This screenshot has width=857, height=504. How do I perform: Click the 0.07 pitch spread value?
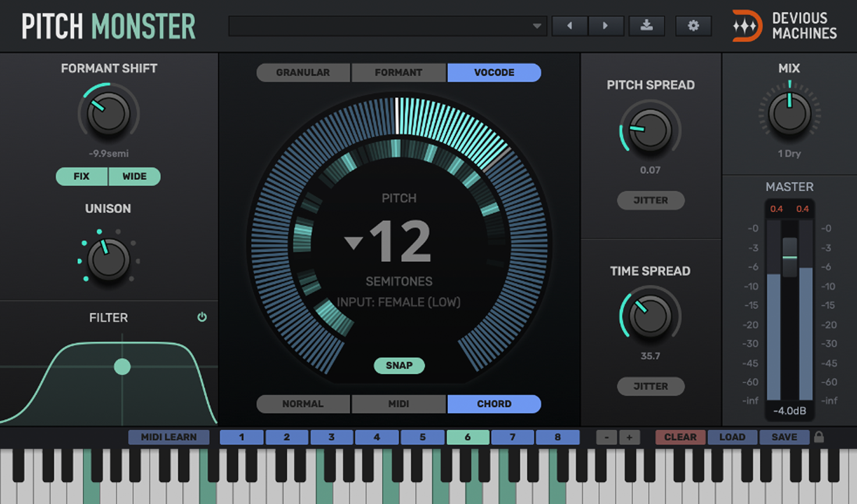pos(650,170)
